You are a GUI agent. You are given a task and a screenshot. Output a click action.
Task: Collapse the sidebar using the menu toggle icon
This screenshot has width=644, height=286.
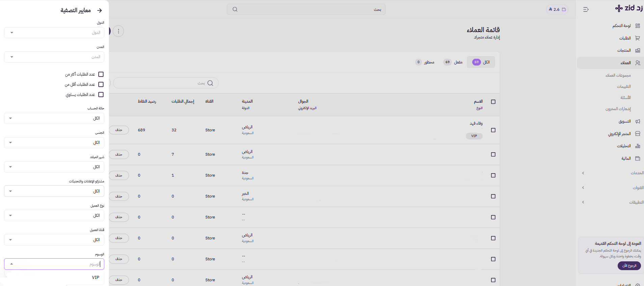pos(586,9)
